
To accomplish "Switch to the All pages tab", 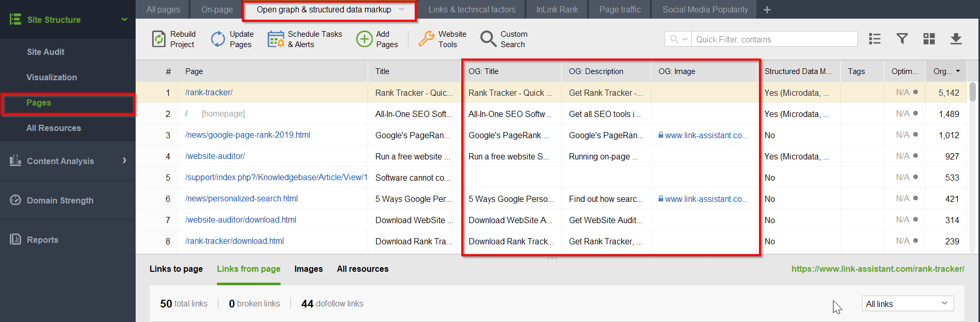I will (163, 9).
